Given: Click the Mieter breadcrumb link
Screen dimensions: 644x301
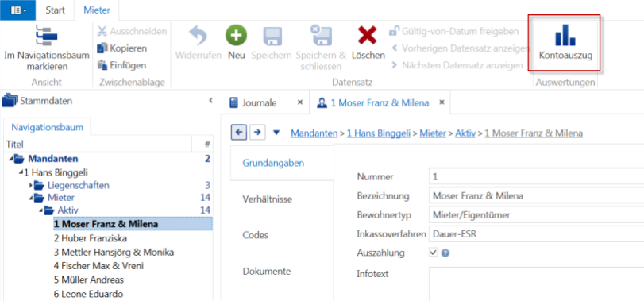Looking at the screenshot, I should (433, 133).
